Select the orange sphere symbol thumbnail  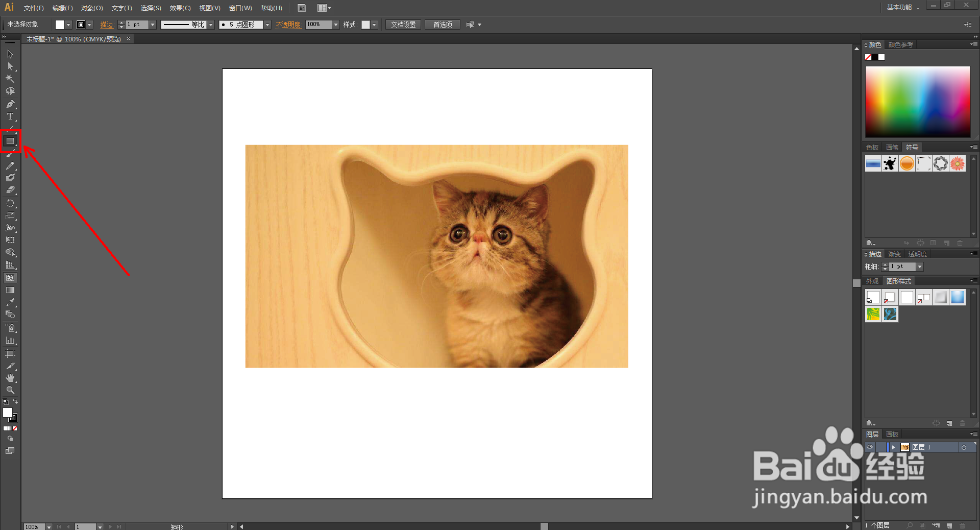[x=907, y=163]
